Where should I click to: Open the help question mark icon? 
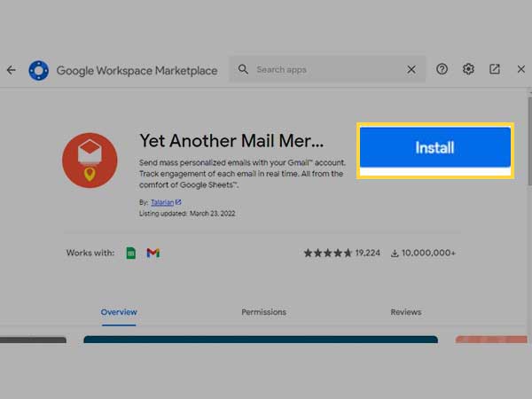coord(442,69)
